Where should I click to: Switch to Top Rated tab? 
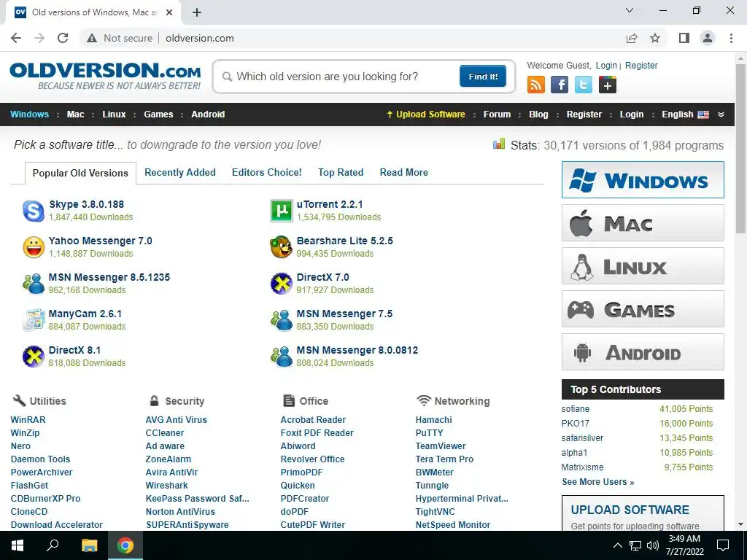(x=341, y=172)
